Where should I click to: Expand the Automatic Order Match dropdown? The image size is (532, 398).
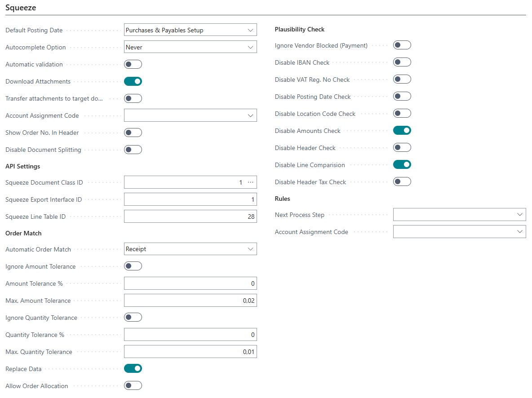point(250,249)
